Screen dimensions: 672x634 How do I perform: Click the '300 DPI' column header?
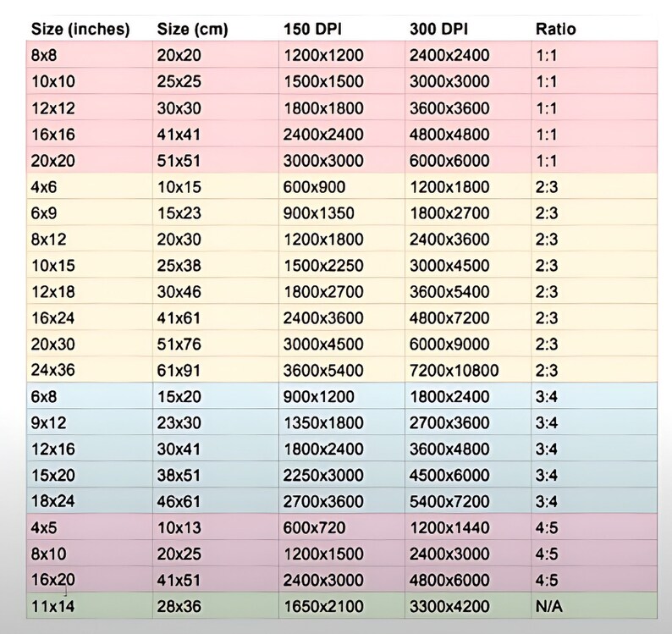pyautogui.click(x=438, y=29)
